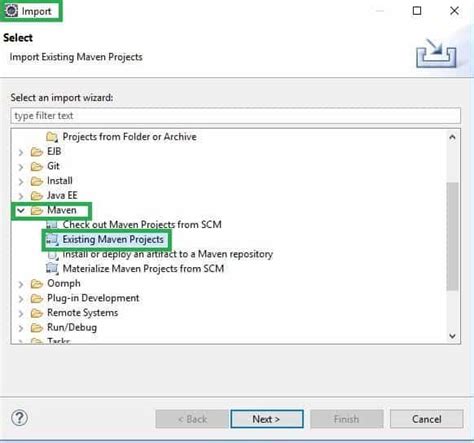Click the Cancel button
Image resolution: width=474 pixels, height=443 pixels.
coord(427,419)
